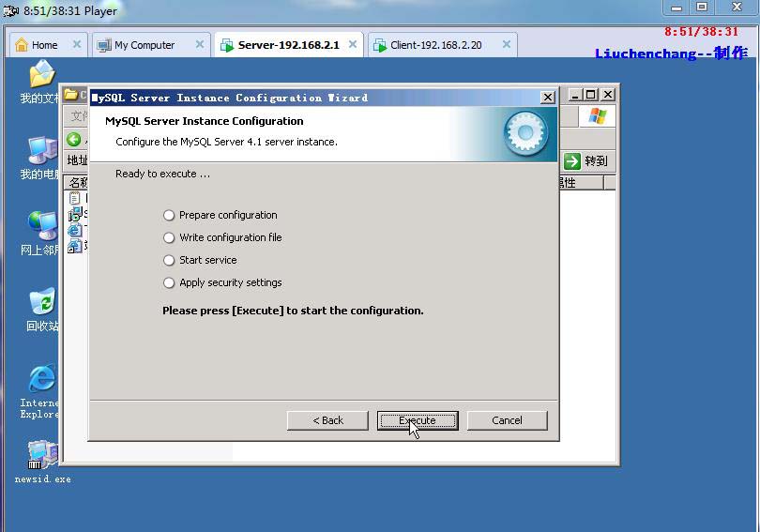Select the notepad file icon in Explorer list
The height and width of the screenshot is (532, 760).
(75, 198)
